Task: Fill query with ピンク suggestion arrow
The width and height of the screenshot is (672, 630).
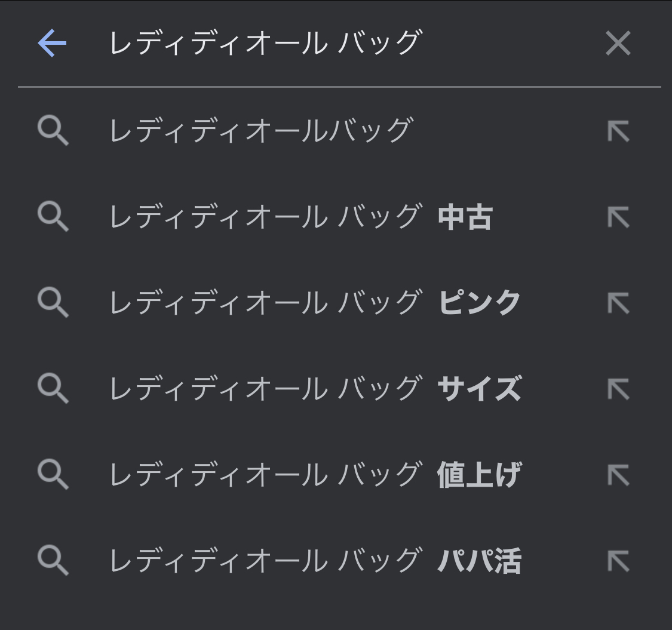Action: click(618, 303)
